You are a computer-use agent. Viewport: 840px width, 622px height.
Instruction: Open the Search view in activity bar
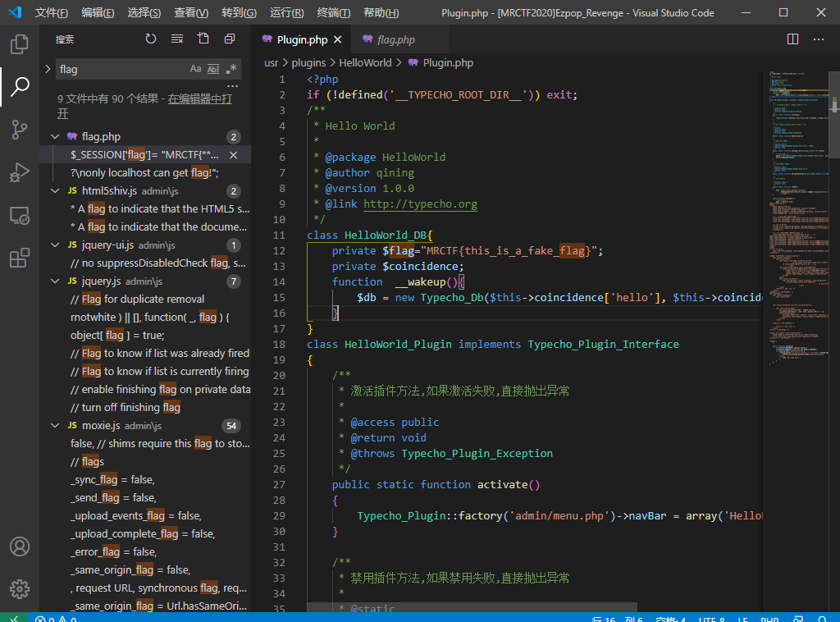(x=20, y=87)
